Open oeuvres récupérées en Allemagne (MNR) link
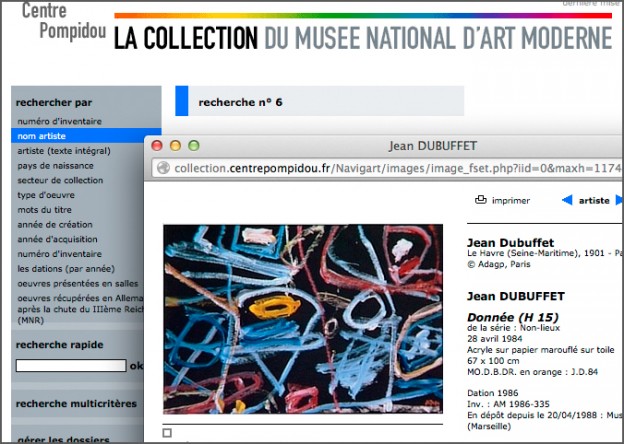Viewport: 624px width, 444px height. point(80,309)
